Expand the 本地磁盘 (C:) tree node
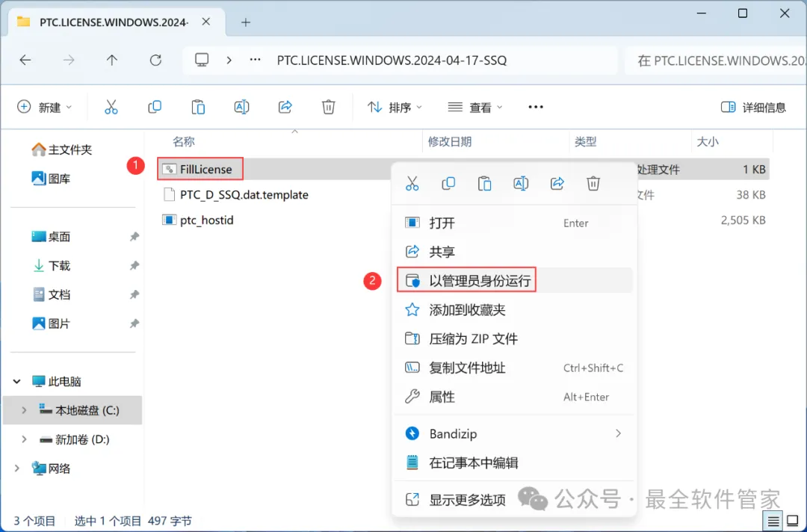This screenshot has width=807, height=532. [x=24, y=410]
